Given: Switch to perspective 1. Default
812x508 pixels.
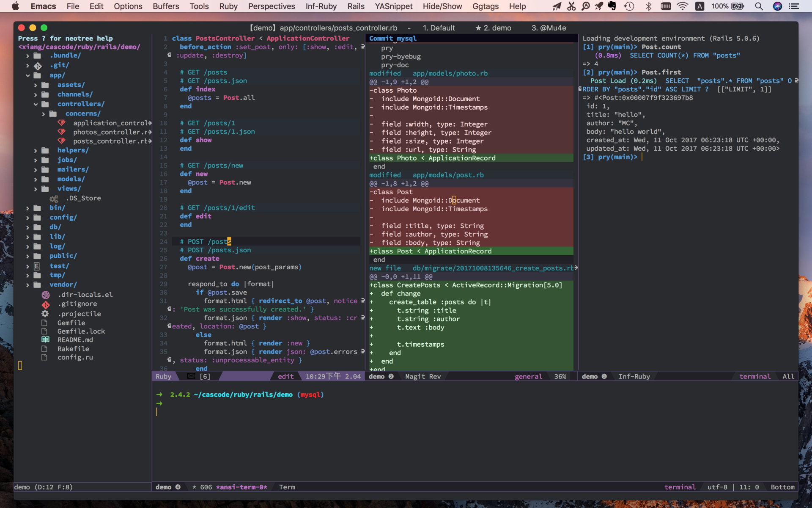Looking at the screenshot, I should (x=439, y=28).
